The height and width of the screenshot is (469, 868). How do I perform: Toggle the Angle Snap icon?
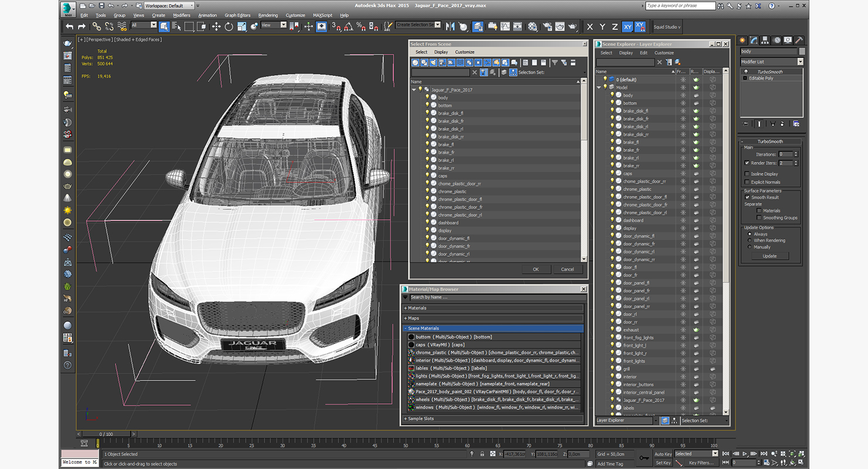point(349,26)
